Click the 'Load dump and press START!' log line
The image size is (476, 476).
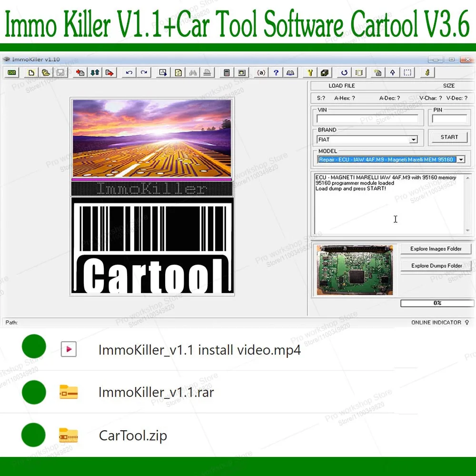coord(351,188)
